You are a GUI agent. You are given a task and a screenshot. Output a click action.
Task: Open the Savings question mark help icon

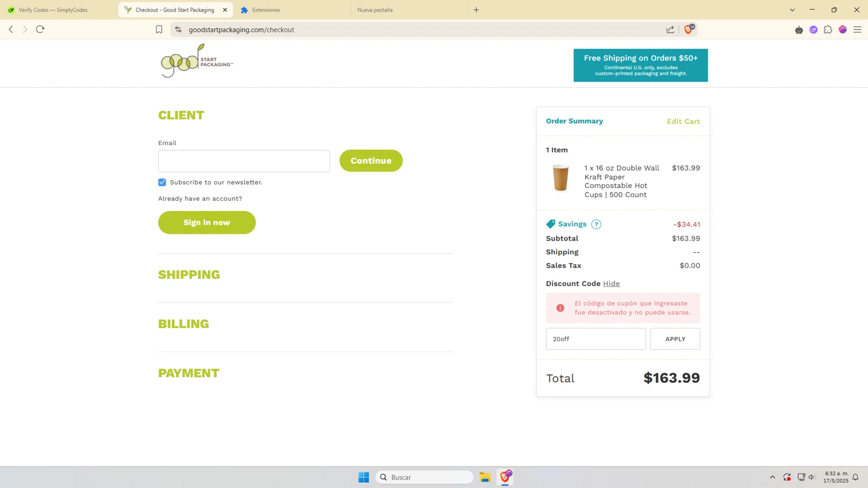596,224
